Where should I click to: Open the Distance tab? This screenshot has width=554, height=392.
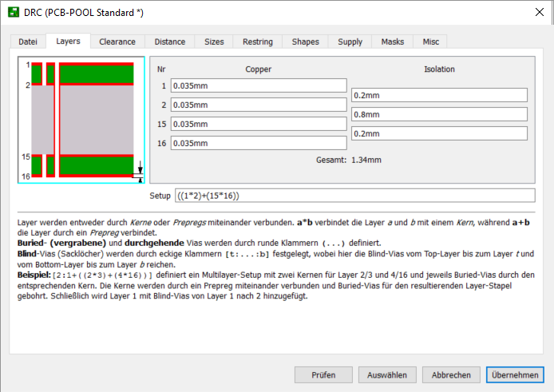169,42
